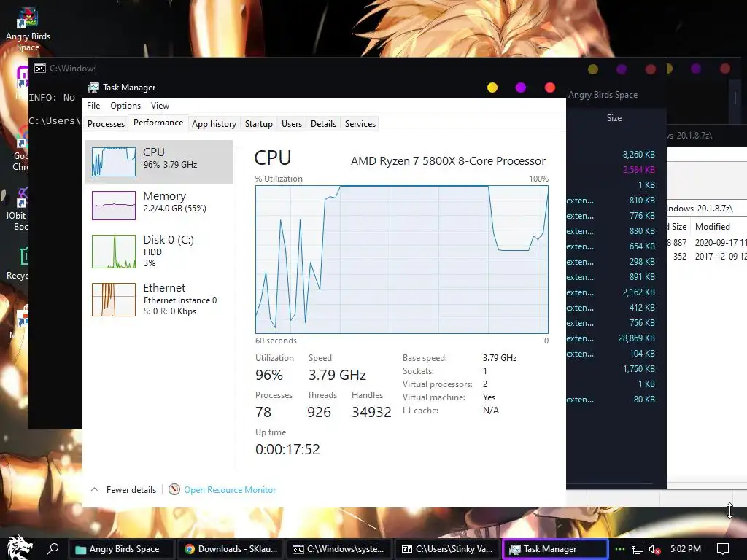The width and height of the screenshot is (747, 560).
Task: Click the IObit Booster desktop shortcut
Action: tap(18, 209)
